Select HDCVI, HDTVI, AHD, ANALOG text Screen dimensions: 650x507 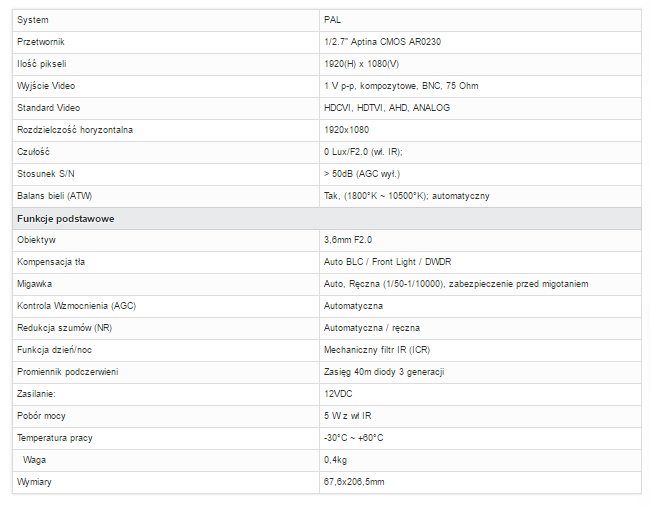(387, 108)
